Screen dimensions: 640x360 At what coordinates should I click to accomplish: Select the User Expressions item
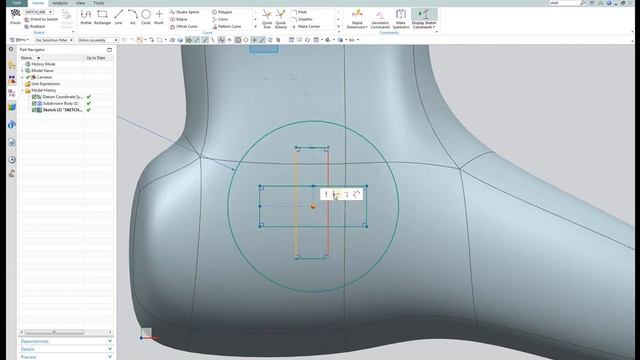[45, 84]
